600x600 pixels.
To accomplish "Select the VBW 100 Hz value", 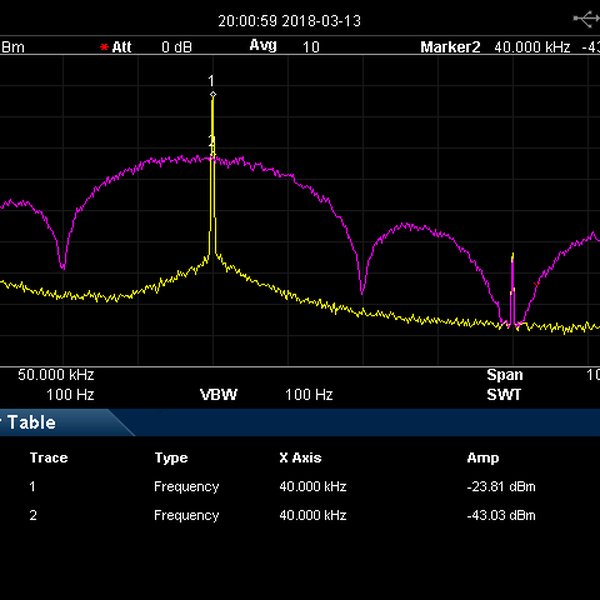I will tap(309, 394).
